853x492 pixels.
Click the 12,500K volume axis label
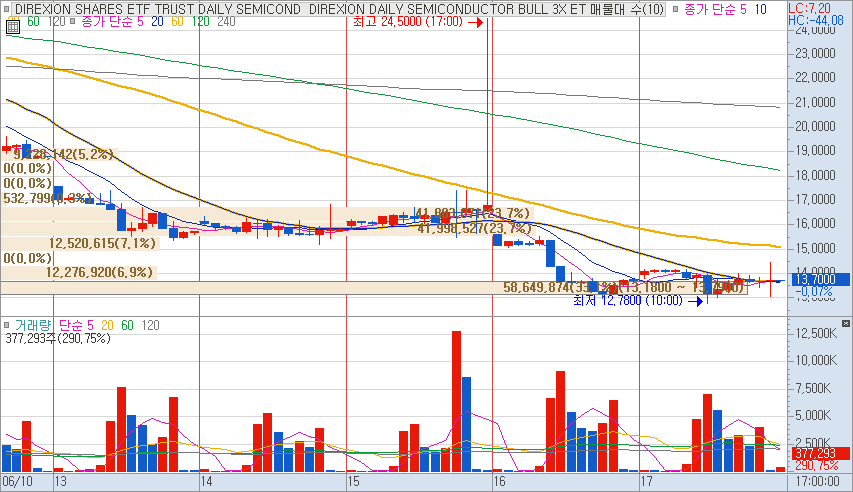817,333
